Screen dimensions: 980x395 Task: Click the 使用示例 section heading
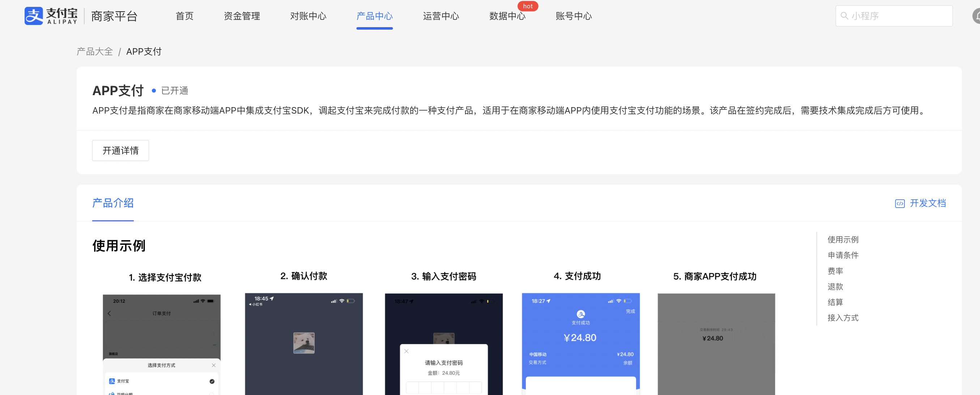[119, 246]
